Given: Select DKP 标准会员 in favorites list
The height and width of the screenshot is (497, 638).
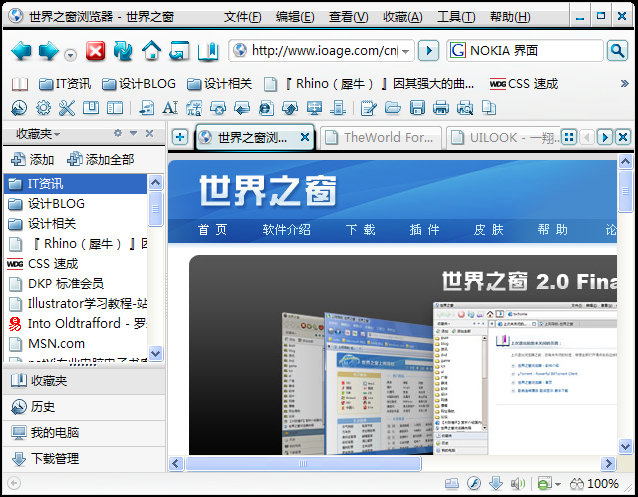Looking at the screenshot, I should [76, 283].
